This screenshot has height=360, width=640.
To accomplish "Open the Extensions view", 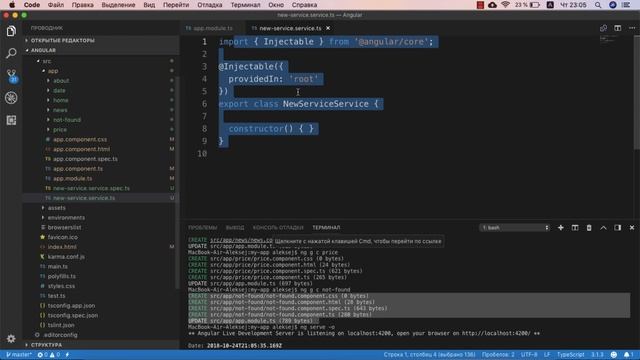I will 11,120.
